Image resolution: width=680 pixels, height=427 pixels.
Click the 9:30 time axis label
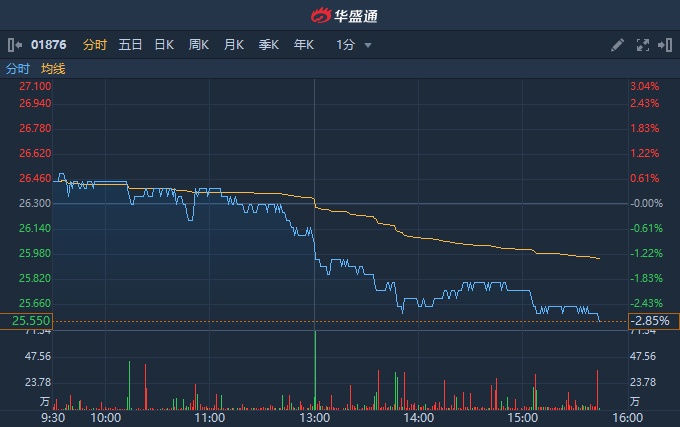tap(53, 418)
